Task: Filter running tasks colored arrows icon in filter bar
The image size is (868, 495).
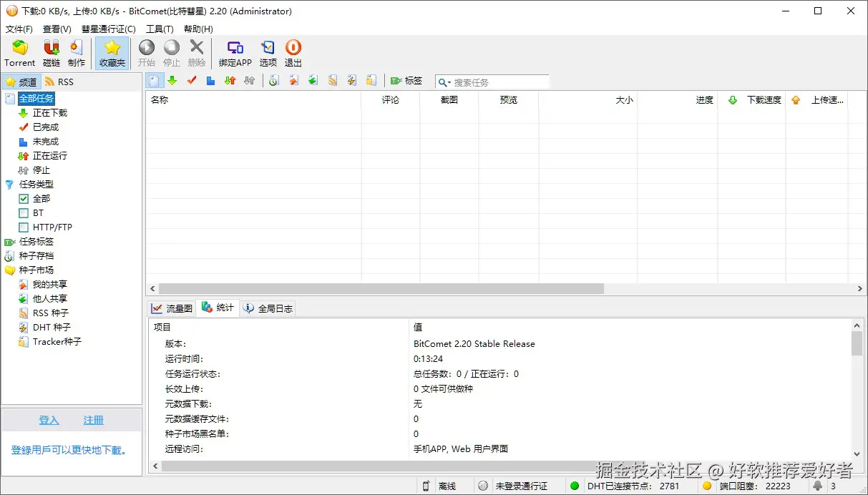Action: (230, 81)
